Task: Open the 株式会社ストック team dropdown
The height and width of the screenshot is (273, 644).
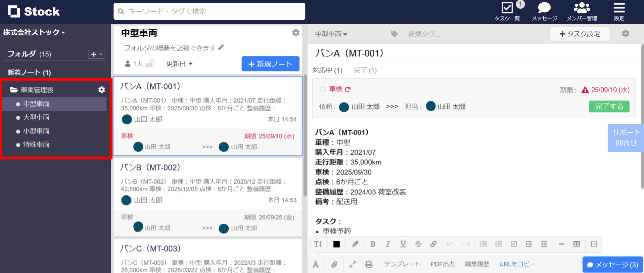Action: click(34, 32)
